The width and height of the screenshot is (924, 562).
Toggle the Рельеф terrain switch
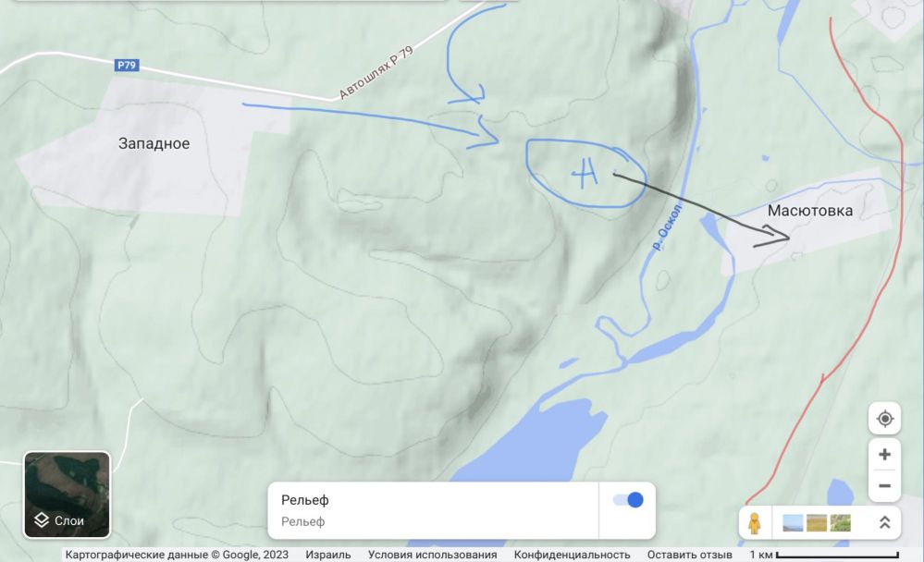[628, 500]
